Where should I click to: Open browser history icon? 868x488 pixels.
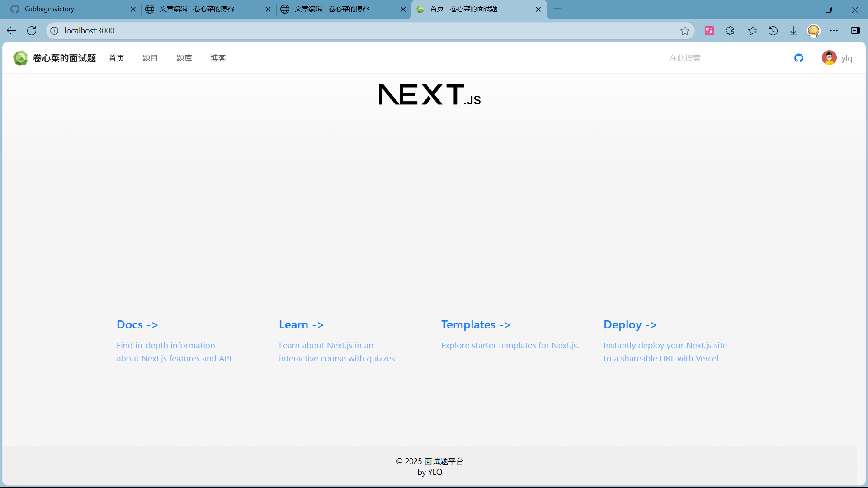coord(773,31)
